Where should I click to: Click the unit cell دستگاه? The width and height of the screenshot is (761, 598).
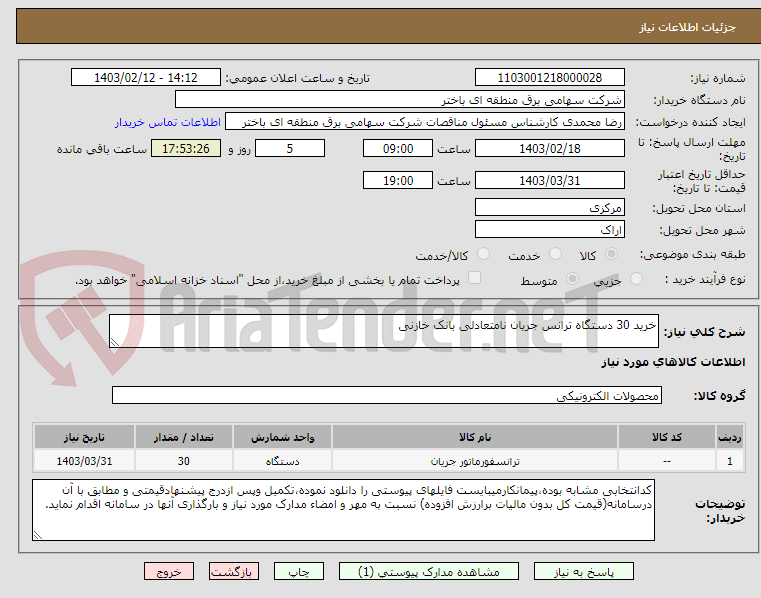click(x=282, y=461)
